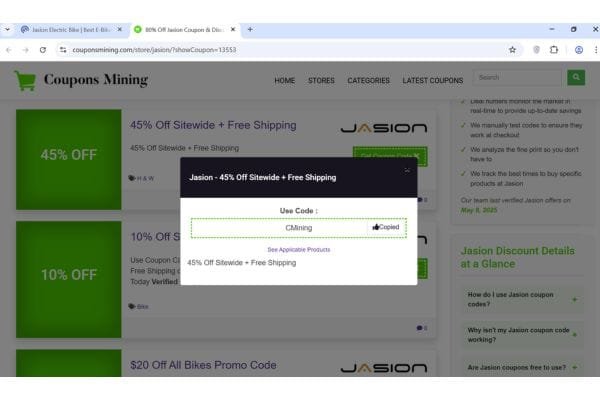Click the comment count icon on 10% Off card
This screenshot has height=400, width=600.
coord(422,328)
